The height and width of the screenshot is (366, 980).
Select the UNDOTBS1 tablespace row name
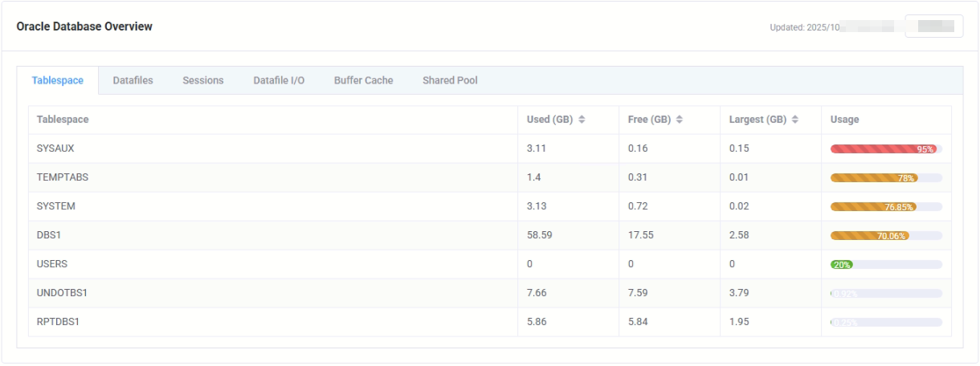pyautogui.click(x=62, y=293)
